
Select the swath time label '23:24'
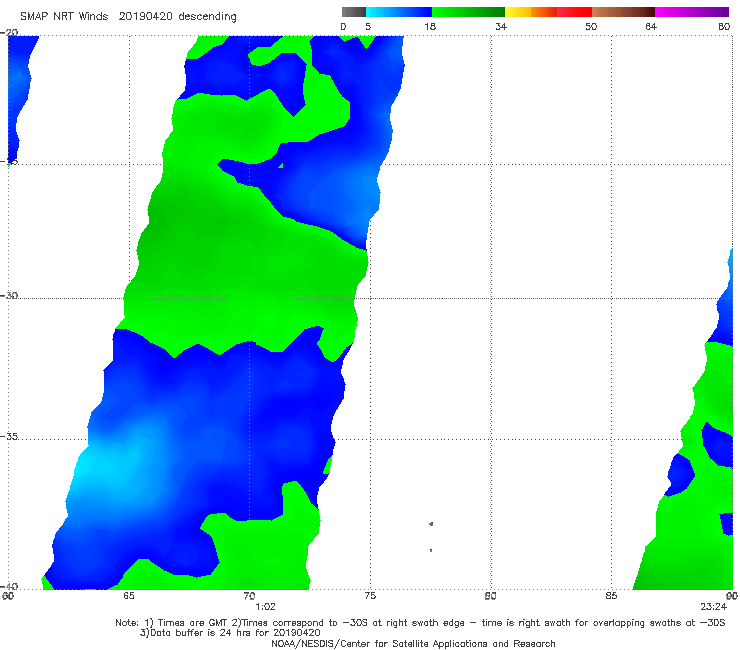pos(714,607)
